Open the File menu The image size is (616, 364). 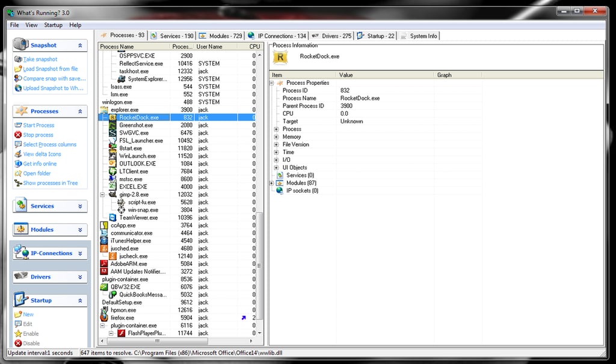[14, 25]
